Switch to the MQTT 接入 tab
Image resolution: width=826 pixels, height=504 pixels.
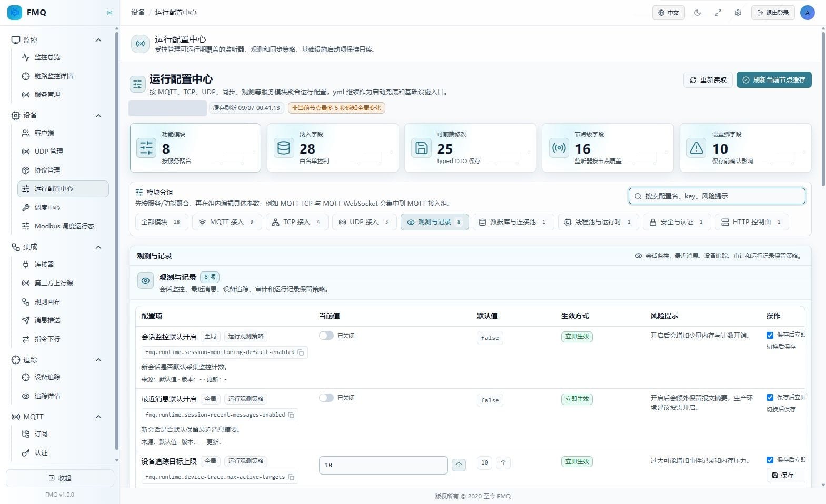tap(227, 222)
